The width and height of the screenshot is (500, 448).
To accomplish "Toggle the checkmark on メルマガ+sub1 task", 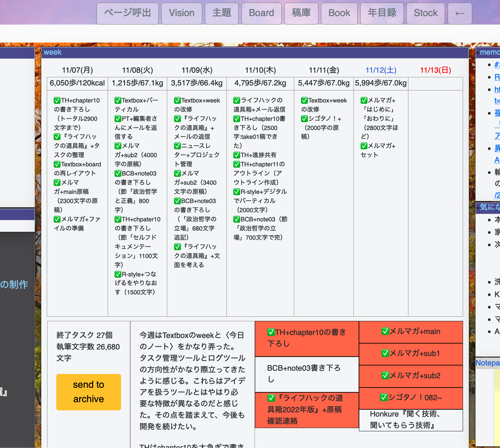I will click(385, 354).
